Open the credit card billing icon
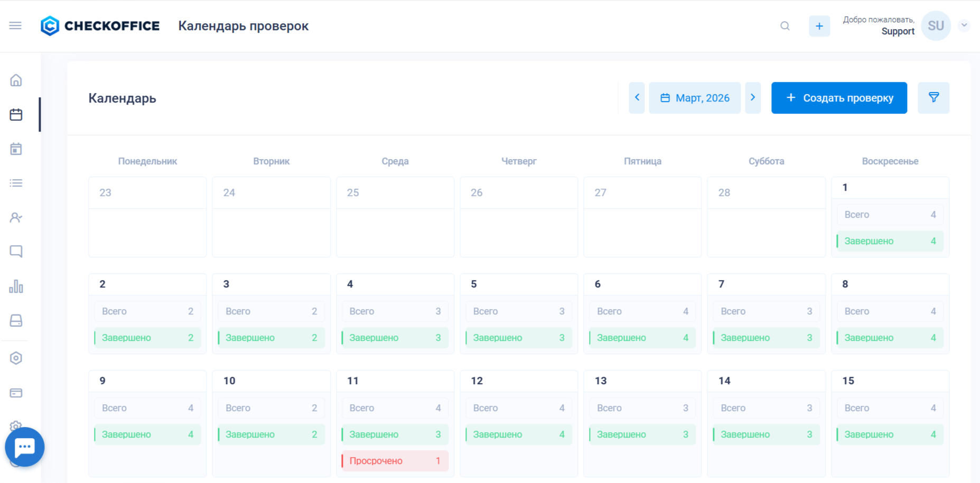This screenshot has height=483, width=980. click(x=16, y=393)
